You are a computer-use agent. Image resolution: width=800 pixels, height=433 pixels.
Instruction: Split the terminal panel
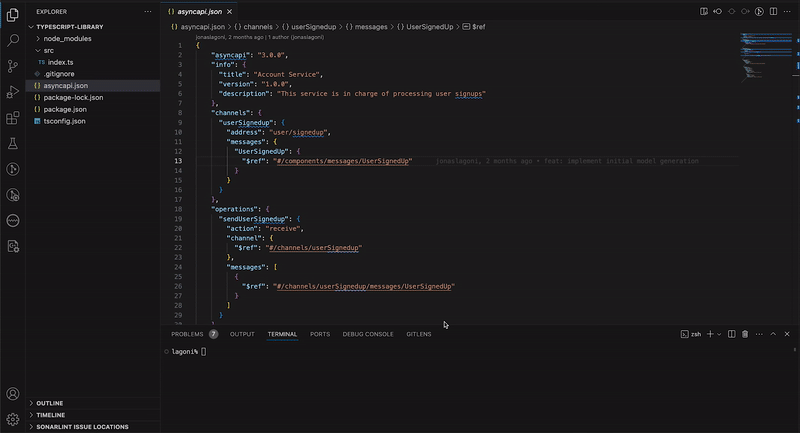pyautogui.click(x=732, y=334)
